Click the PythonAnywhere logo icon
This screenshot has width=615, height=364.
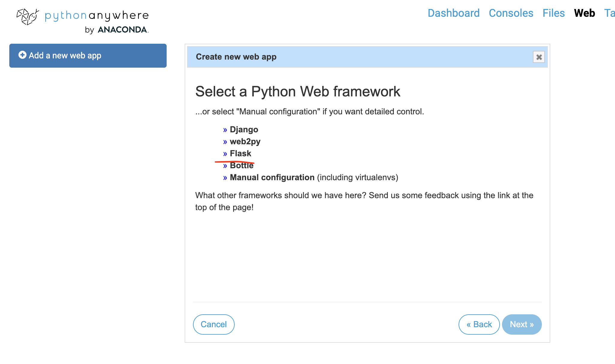(28, 16)
